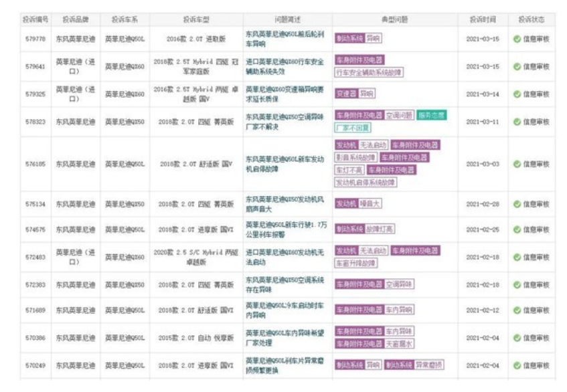Image resolution: width=567 pixels, height=392 pixels.
Task: Select the 投诉车型 column header
Action: (x=196, y=19)
